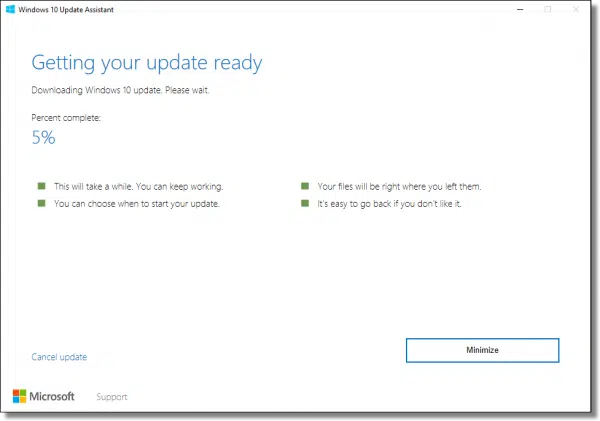Click 'It's easy to go back' text
Viewport: 600px width, 421px height.
pyautogui.click(x=389, y=204)
